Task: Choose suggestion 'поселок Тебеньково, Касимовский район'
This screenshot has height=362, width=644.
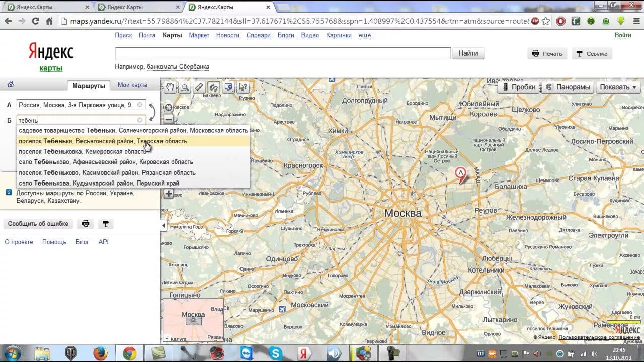Action: point(133,172)
